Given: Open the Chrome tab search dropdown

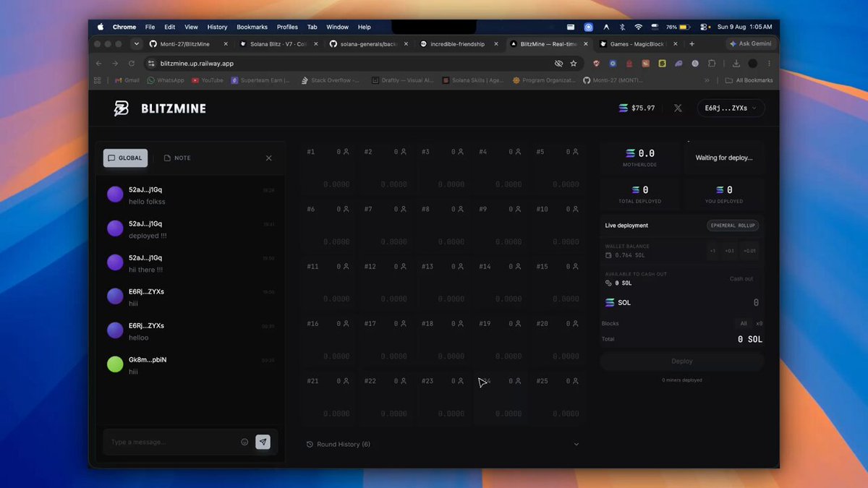Looking at the screenshot, I should tap(136, 44).
